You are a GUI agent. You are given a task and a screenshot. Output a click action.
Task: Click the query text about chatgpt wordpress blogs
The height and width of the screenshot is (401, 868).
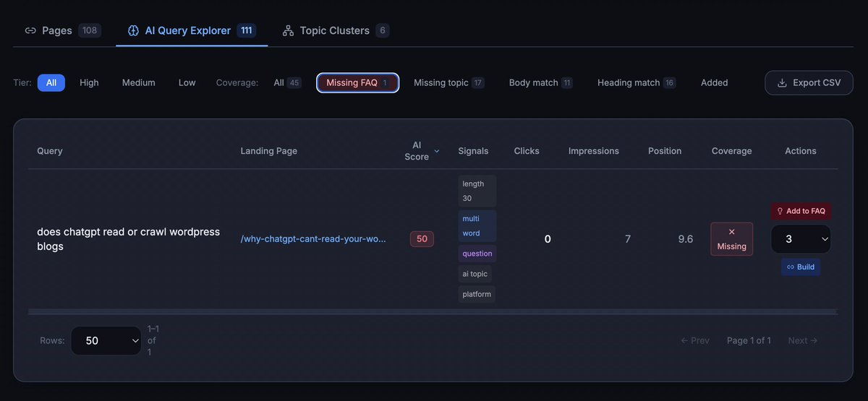click(x=128, y=239)
